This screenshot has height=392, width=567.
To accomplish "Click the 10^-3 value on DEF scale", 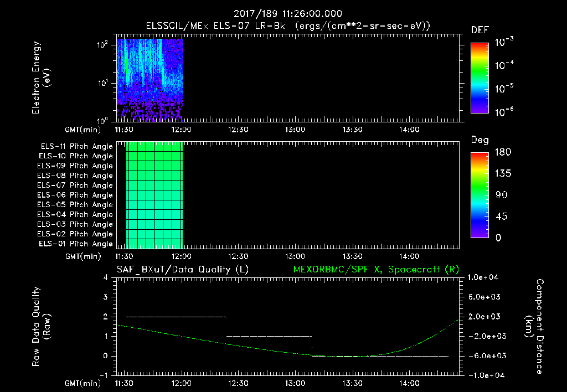I will point(504,42).
